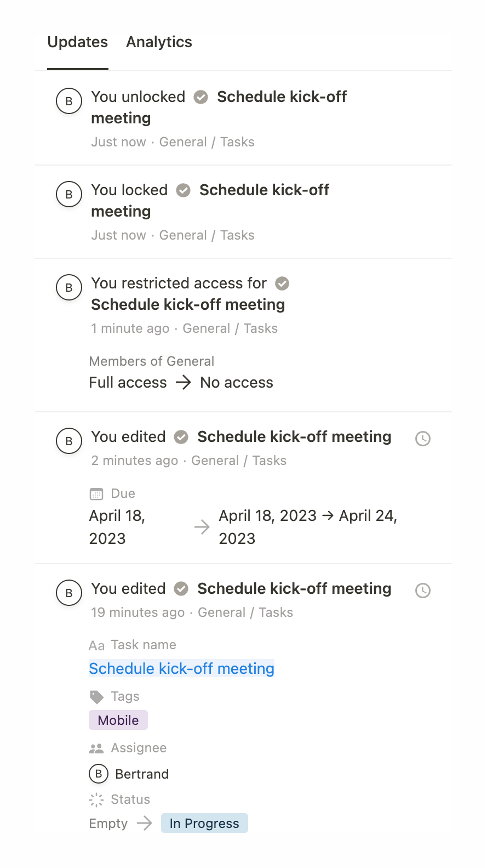Select the Updates tab
The height and width of the screenshot is (868, 487).
pos(77,42)
